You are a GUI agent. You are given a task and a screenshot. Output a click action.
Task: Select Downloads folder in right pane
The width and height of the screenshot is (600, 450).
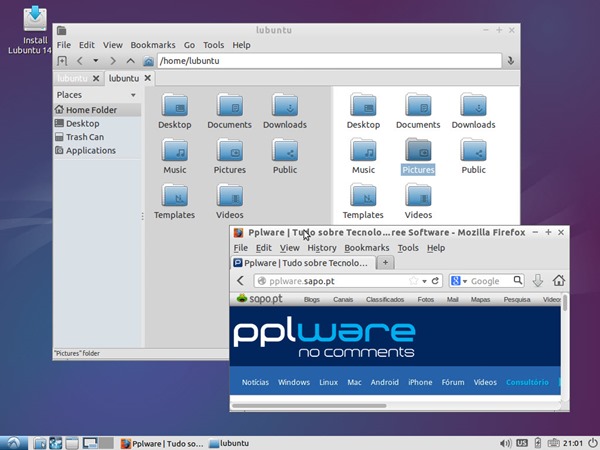point(473,111)
